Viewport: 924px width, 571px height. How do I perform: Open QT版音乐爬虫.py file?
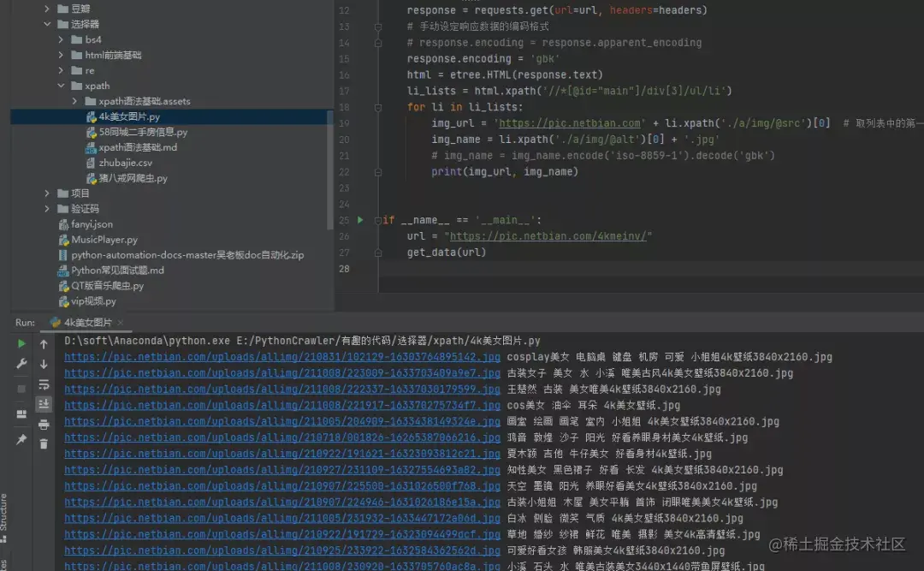107,286
